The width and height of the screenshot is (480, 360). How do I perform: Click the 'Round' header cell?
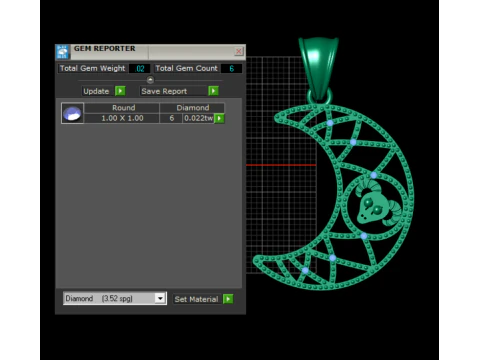[123, 108]
